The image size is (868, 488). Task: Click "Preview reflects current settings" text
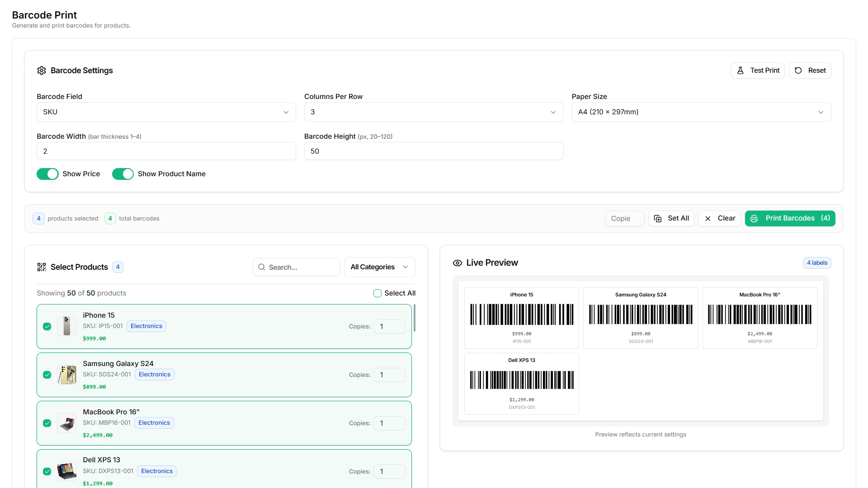(641, 435)
